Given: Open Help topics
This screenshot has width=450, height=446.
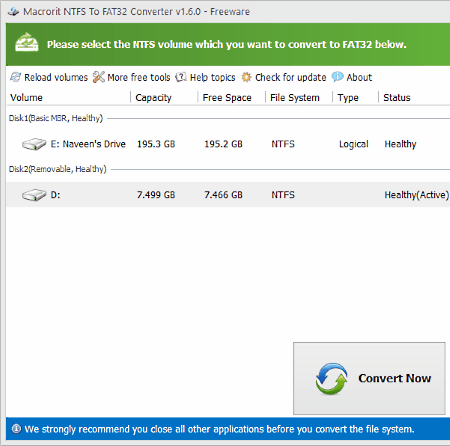Looking at the screenshot, I should (212, 77).
